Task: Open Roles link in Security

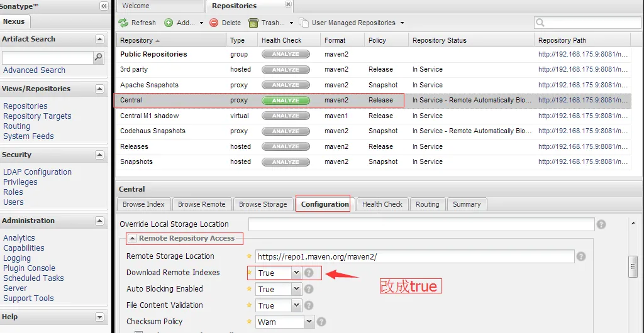Action: [13, 192]
